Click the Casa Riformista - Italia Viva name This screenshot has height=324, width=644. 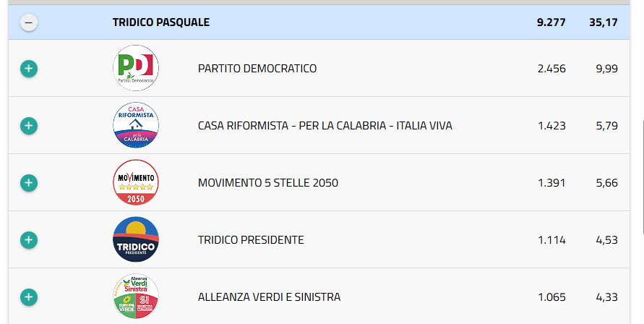[x=325, y=126]
